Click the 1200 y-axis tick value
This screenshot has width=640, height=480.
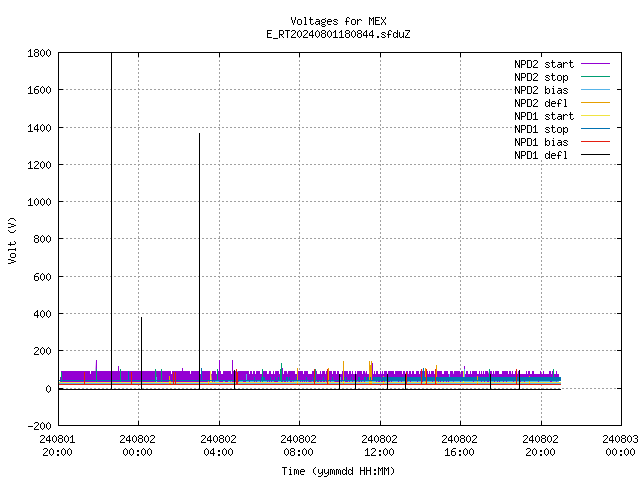click(x=39, y=165)
